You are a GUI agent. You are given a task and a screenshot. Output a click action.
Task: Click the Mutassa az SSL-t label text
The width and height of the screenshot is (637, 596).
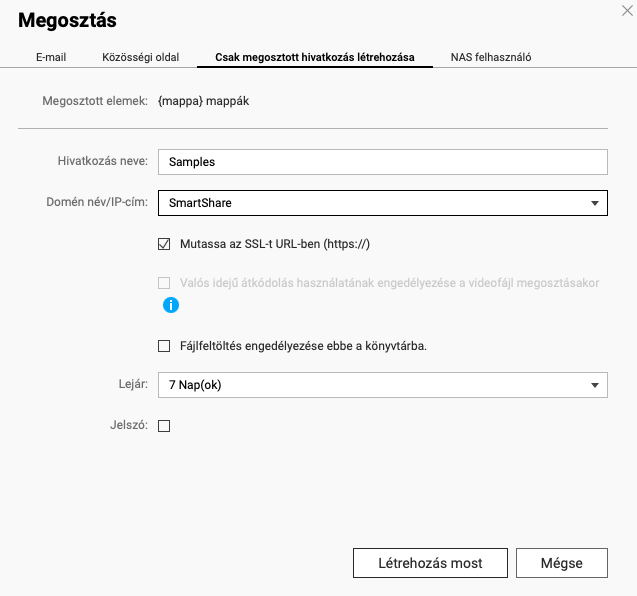[x=275, y=244]
